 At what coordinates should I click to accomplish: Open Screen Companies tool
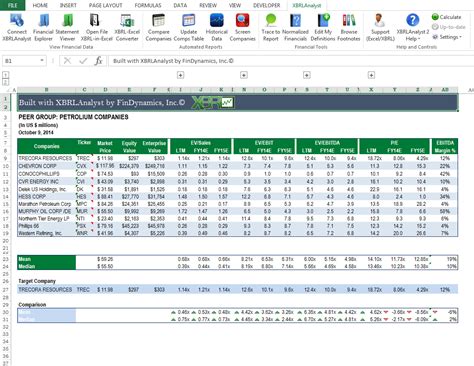(242, 27)
